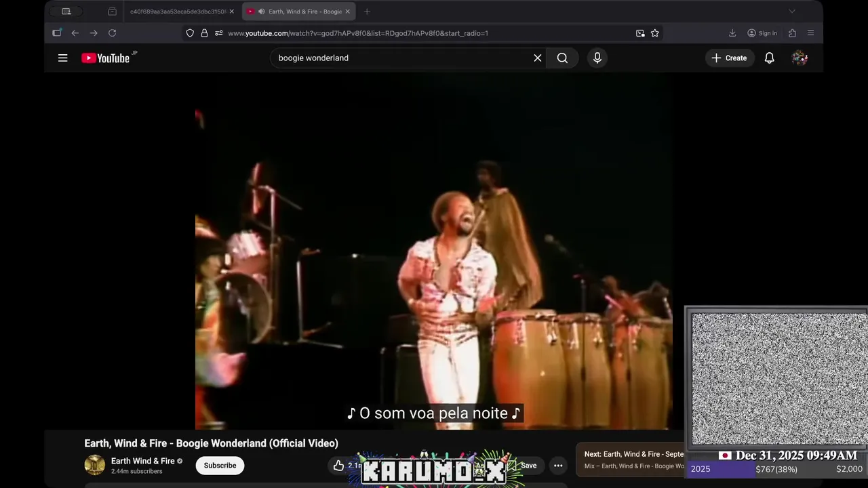Reload the page

(113, 33)
